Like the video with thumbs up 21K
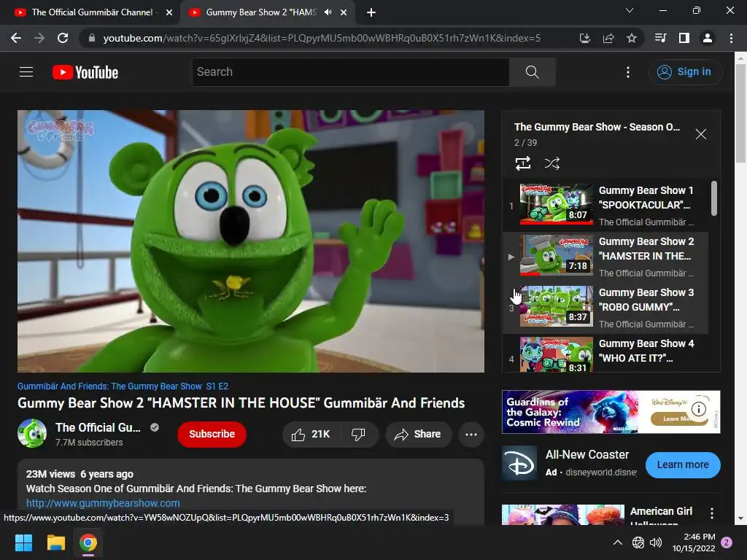This screenshot has height=560, width=747. [x=311, y=435]
